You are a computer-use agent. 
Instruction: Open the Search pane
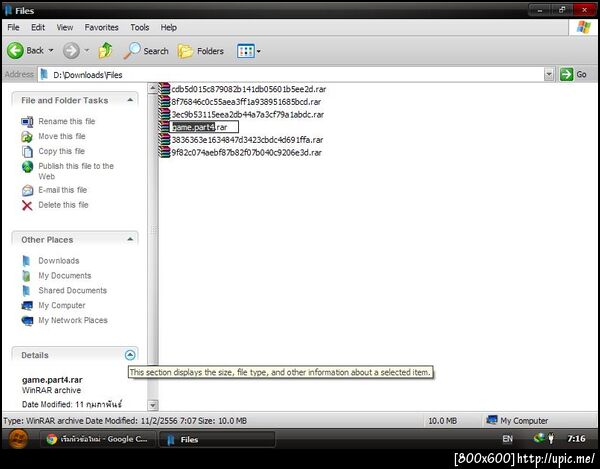(146, 50)
